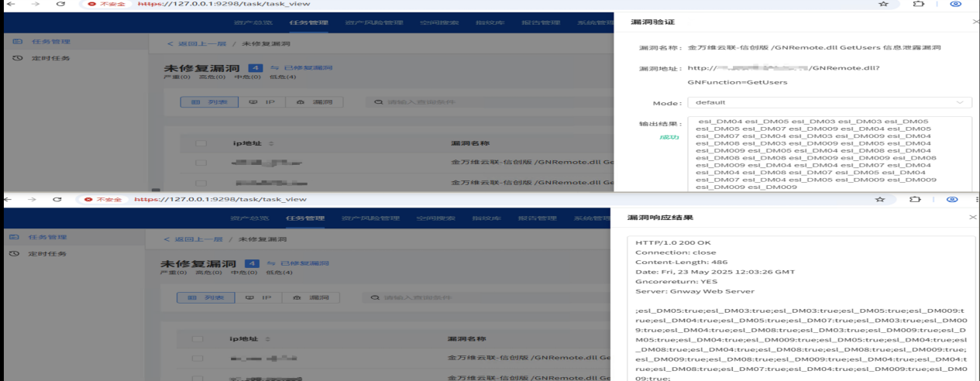
Task: Click 不安全 security badge in 漏洞响应结果 browser window
Action: (x=104, y=199)
